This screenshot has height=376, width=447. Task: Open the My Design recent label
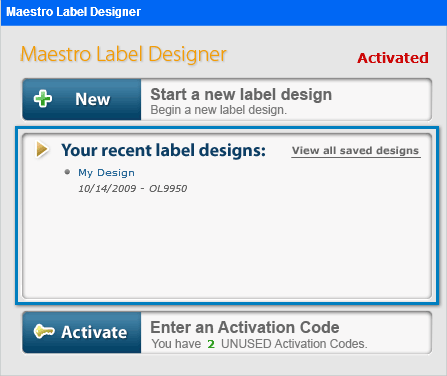106,173
